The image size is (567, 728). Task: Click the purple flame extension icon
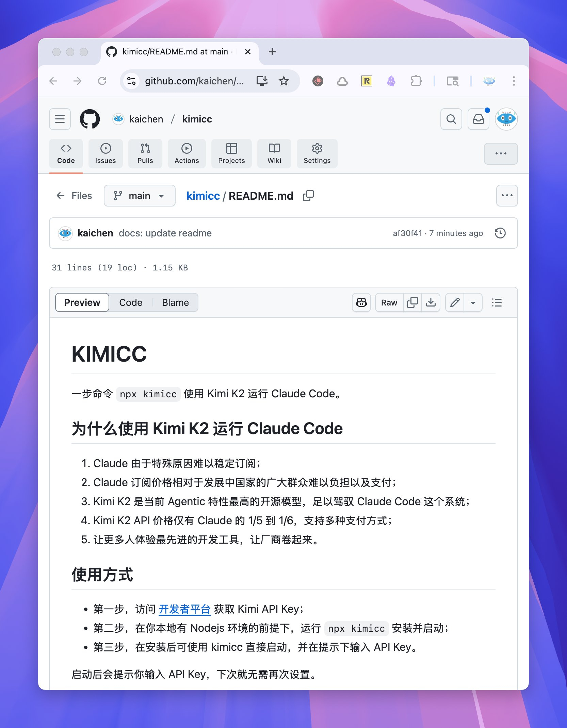click(391, 81)
